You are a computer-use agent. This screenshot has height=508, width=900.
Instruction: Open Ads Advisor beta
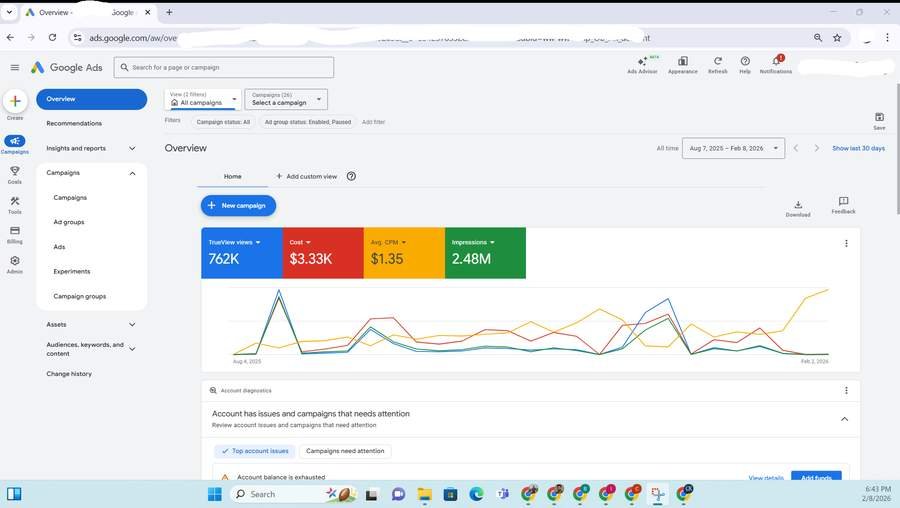click(642, 65)
